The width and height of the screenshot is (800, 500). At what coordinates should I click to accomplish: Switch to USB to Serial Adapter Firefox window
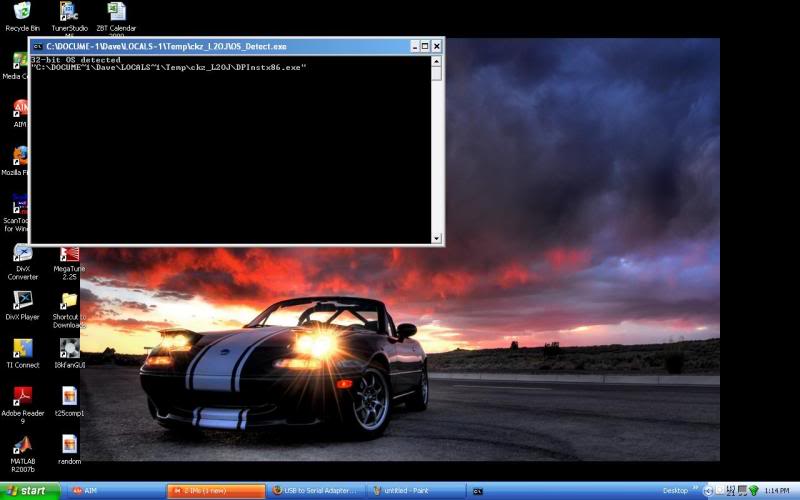pyautogui.click(x=316, y=491)
